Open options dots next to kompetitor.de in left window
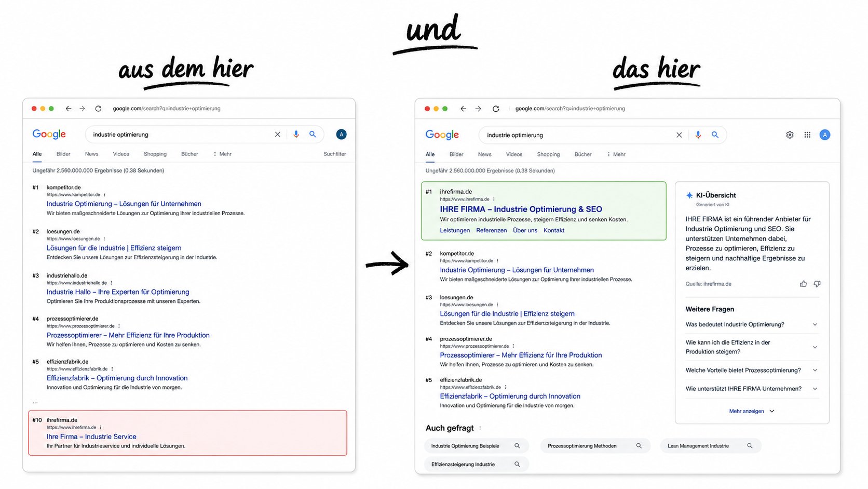The width and height of the screenshot is (868, 489). click(x=104, y=195)
